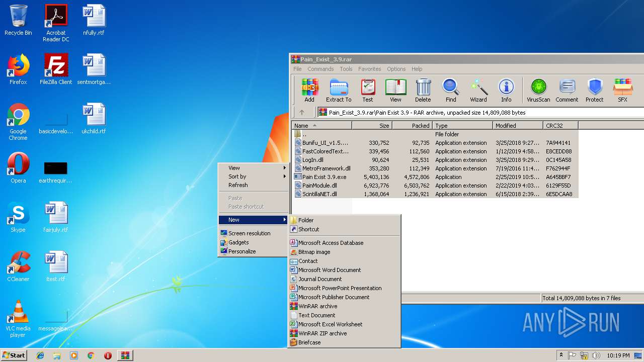The image size is (644, 362).
Task: Click the clock showing 10:19 PM
Action: coord(618,355)
